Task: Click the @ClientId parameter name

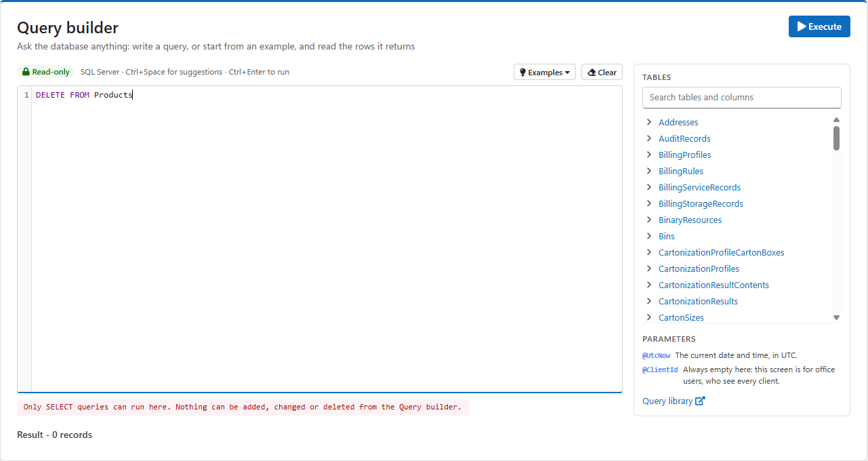Action: pos(660,370)
